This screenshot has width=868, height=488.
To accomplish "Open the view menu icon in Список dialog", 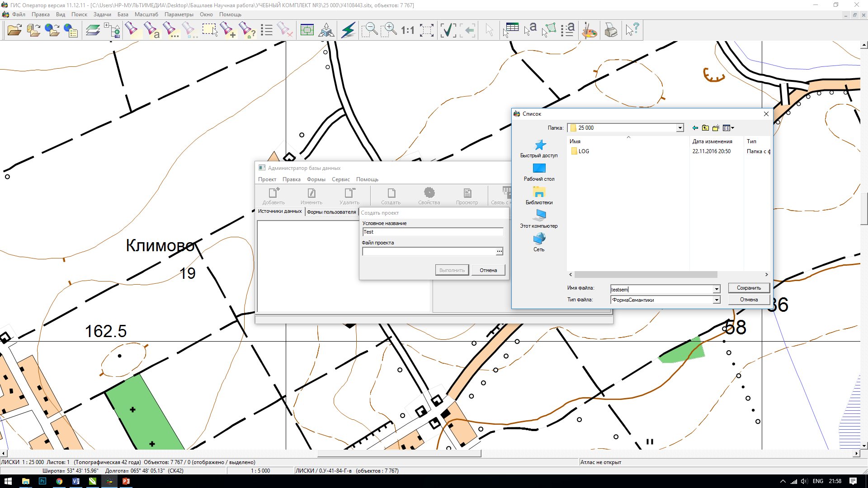I will [x=728, y=128].
